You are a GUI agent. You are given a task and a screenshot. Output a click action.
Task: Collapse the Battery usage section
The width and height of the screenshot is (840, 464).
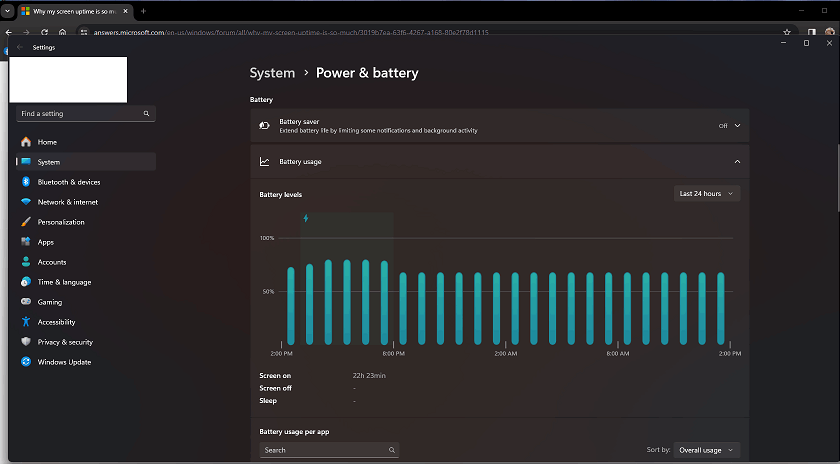click(x=737, y=161)
